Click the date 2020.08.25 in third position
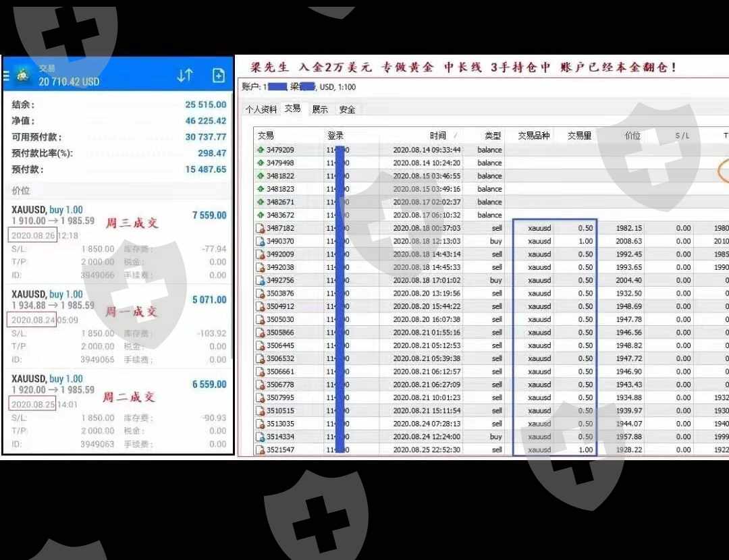Viewport: 729px width, 560px height. tap(32, 404)
